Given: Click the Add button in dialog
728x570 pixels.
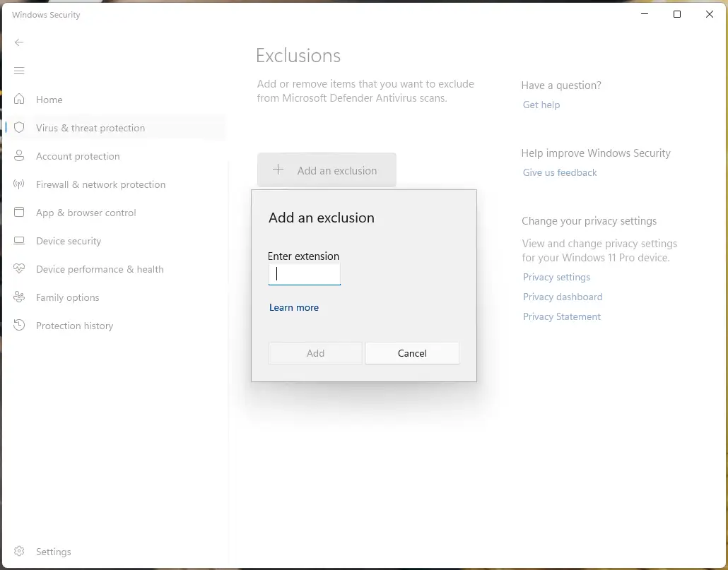Looking at the screenshot, I should pos(315,353).
